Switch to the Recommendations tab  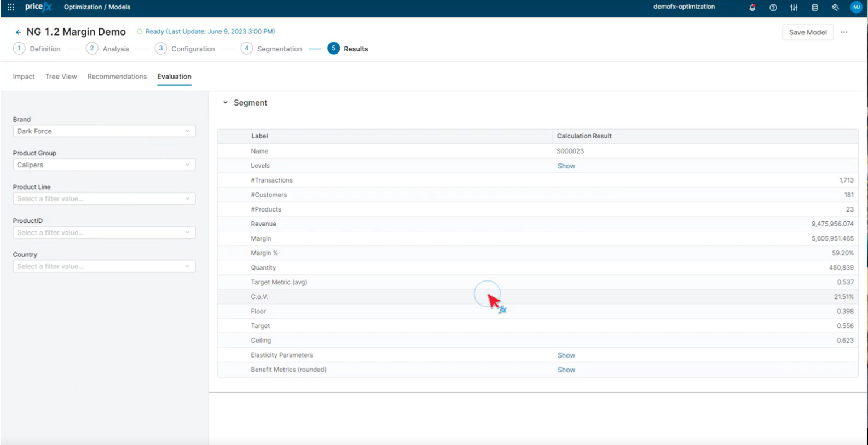tap(117, 77)
